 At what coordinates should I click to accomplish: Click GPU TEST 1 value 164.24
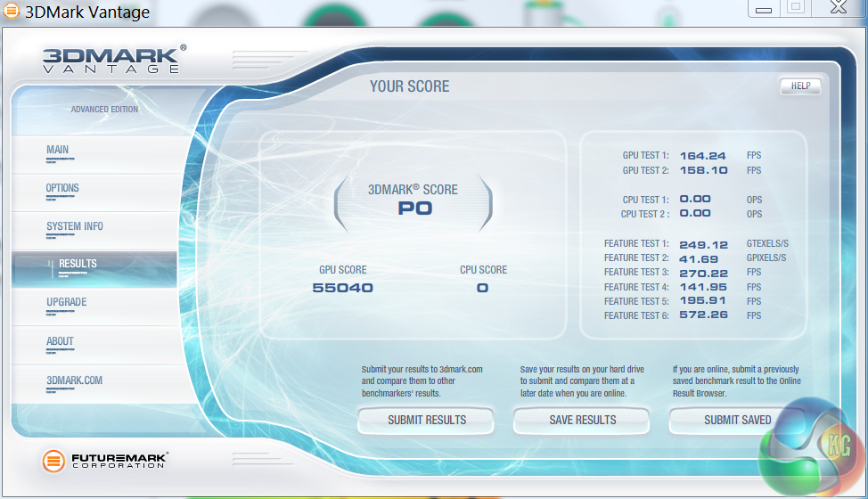pos(702,156)
